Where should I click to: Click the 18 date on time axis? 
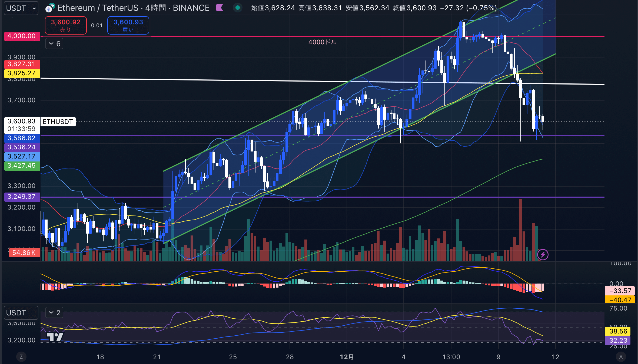coord(100,357)
